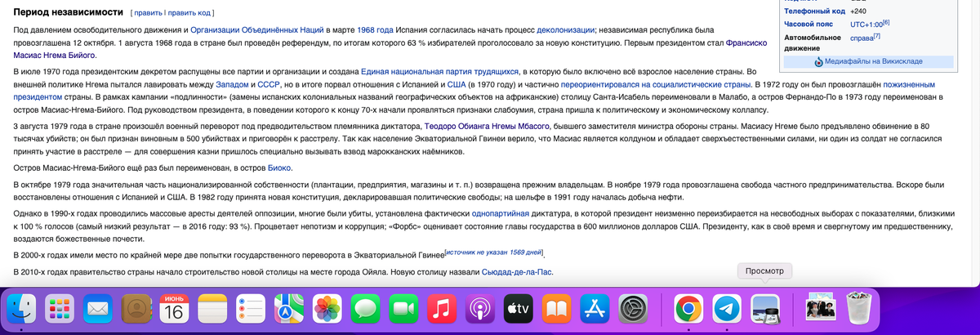Open the App Store icon
Viewport: 980px width, 335px height.
[596, 309]
